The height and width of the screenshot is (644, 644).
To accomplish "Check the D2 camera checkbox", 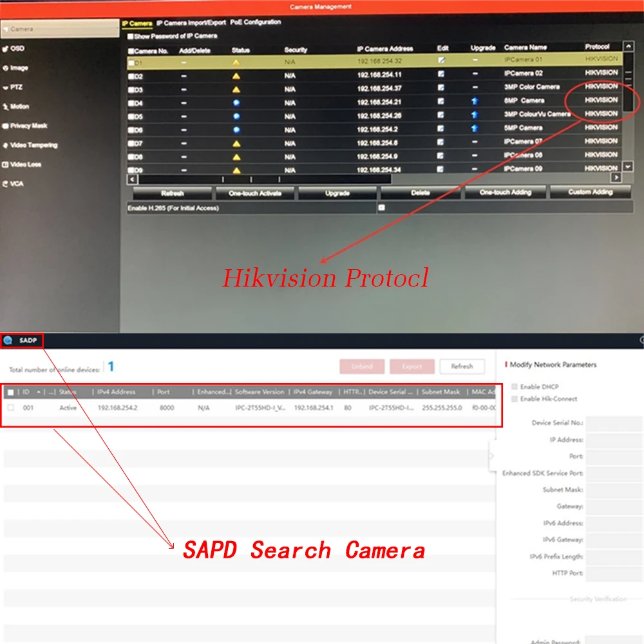I will [x=131, y=77].
